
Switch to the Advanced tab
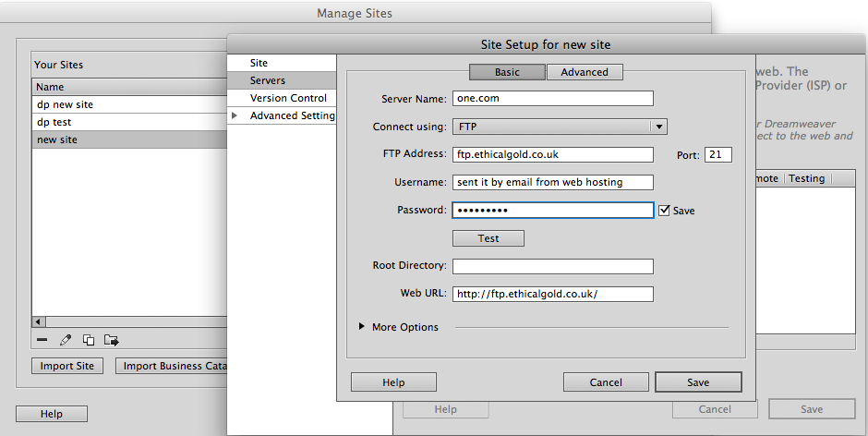[x=585, y=72]
